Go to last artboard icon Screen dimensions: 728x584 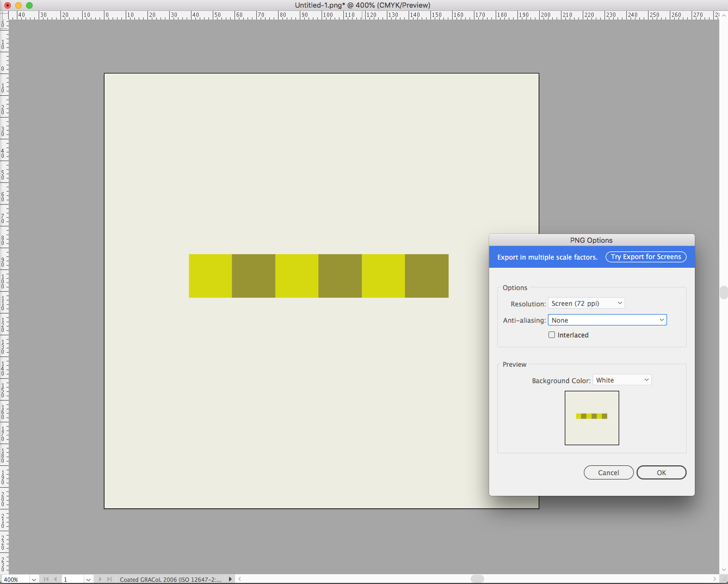(109, 579)
